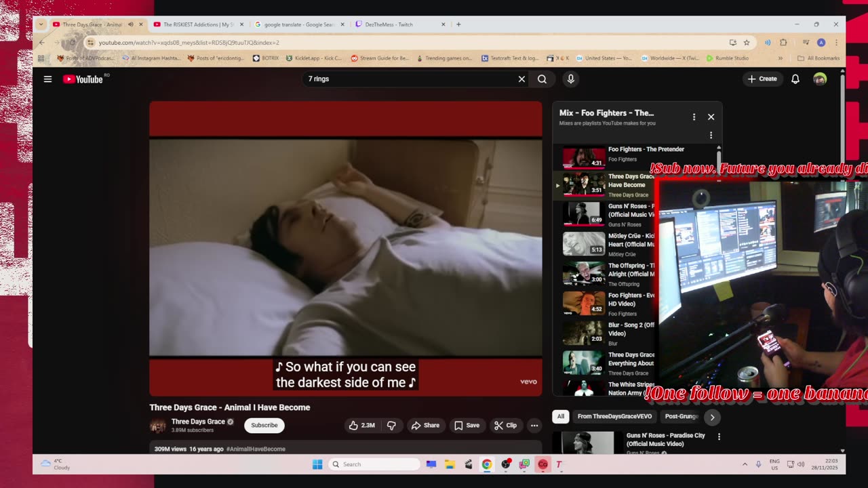Screen dimensions: 868x488
Task: Switch to The RISKIEST Addictions tab
Action: click(198, 24)
